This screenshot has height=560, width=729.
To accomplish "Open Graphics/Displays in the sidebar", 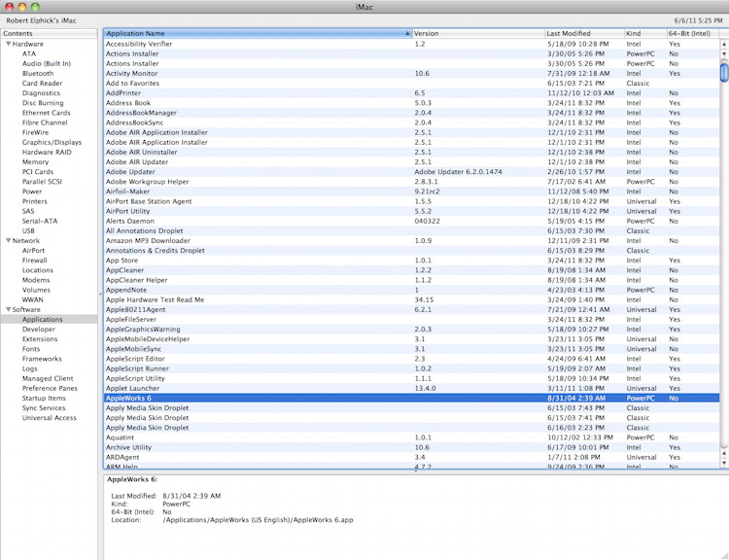I will [52, 142].
